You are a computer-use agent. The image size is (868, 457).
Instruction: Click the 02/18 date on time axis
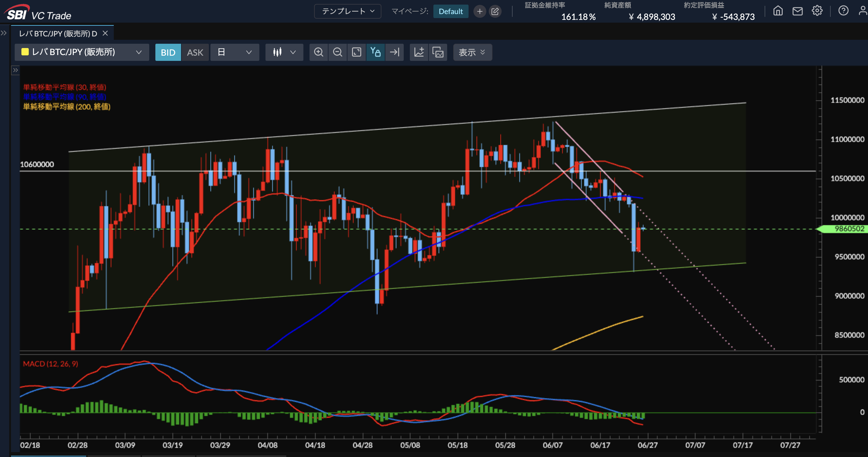click(30, 445)
